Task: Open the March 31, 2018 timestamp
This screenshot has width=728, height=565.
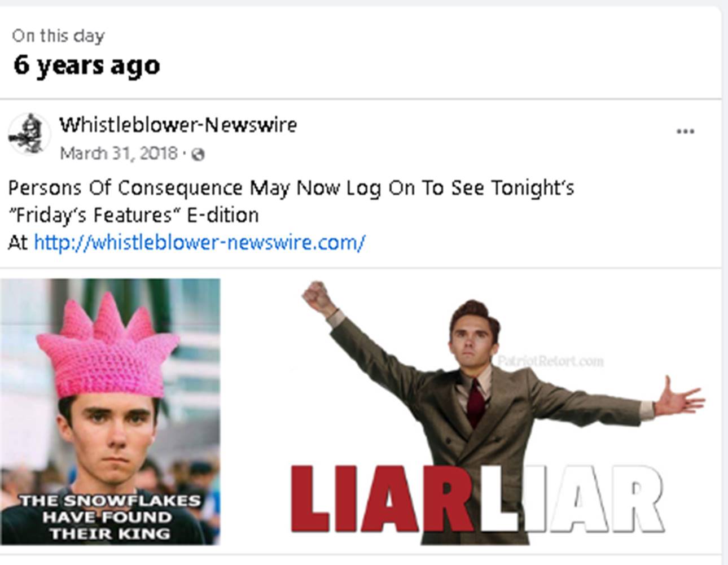Action: 119,154
